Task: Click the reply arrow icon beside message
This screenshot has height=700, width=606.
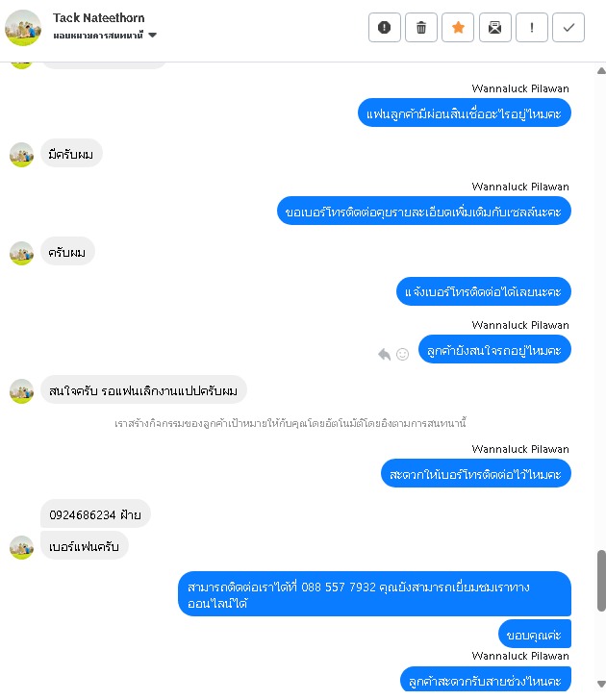Action: coord(384,354)
